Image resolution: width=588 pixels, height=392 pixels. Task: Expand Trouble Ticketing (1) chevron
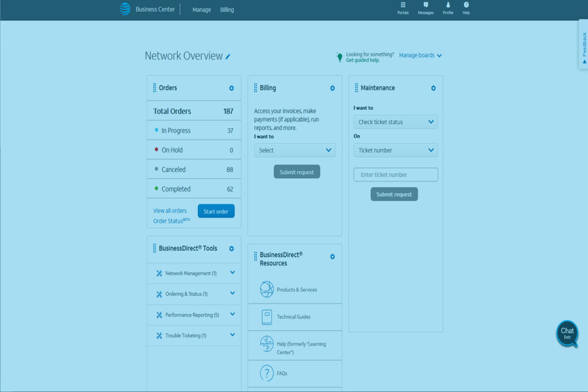232,335
